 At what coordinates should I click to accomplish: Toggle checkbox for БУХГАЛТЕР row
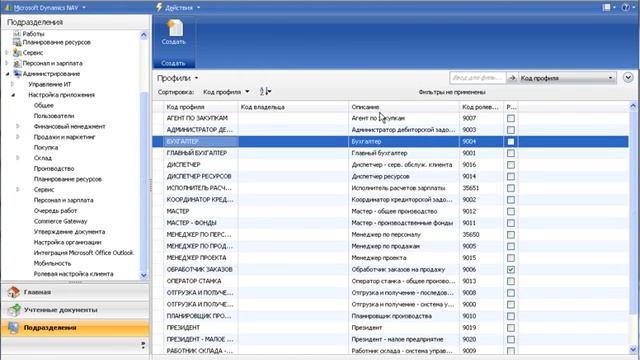[511, 142]
